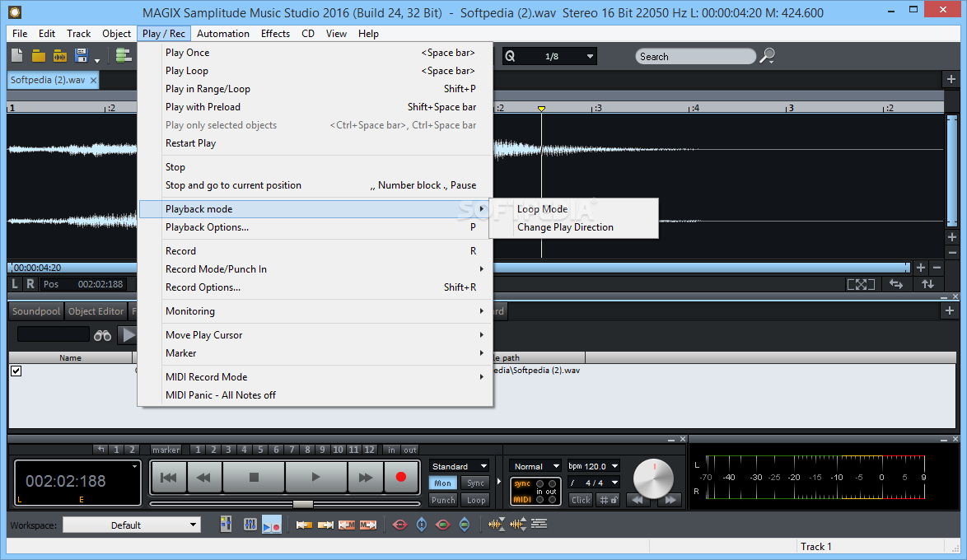
Task: Click the orange right-arrow marker icon
Action: click(x=325, y=525)
